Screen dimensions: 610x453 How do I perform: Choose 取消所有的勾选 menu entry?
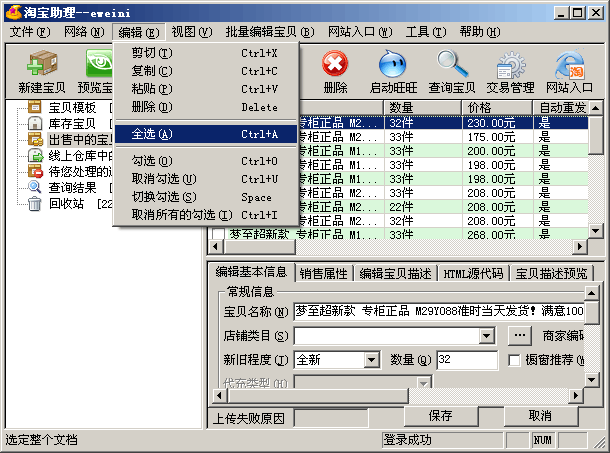206,215
